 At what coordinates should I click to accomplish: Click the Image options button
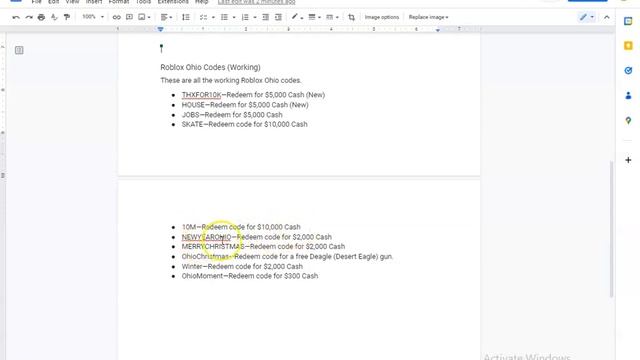pyautogui.click(x=382, y=17)
